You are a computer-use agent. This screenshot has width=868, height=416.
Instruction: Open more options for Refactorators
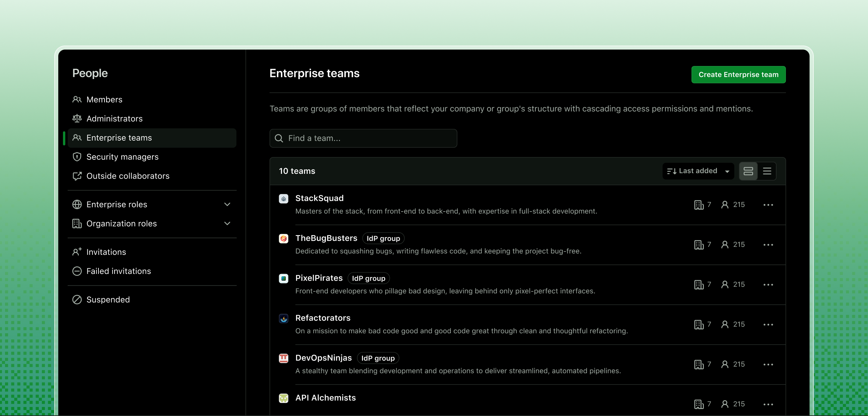pyautogui.click(x=768, y=324)
